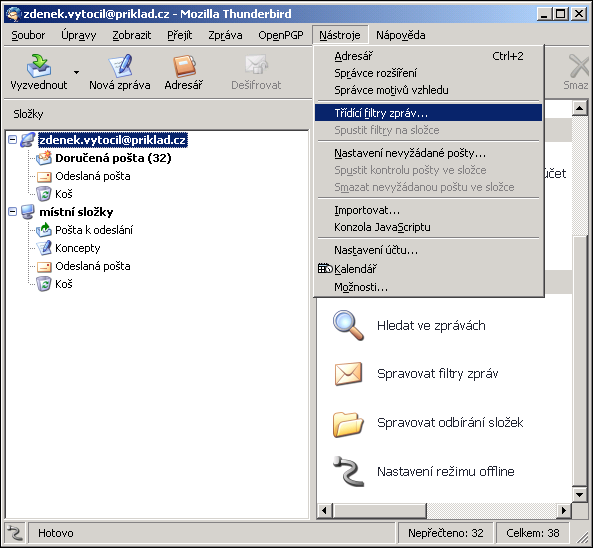Click the Nastavení režimu offline link
593x548 pixels.
[x=446, y=472]
